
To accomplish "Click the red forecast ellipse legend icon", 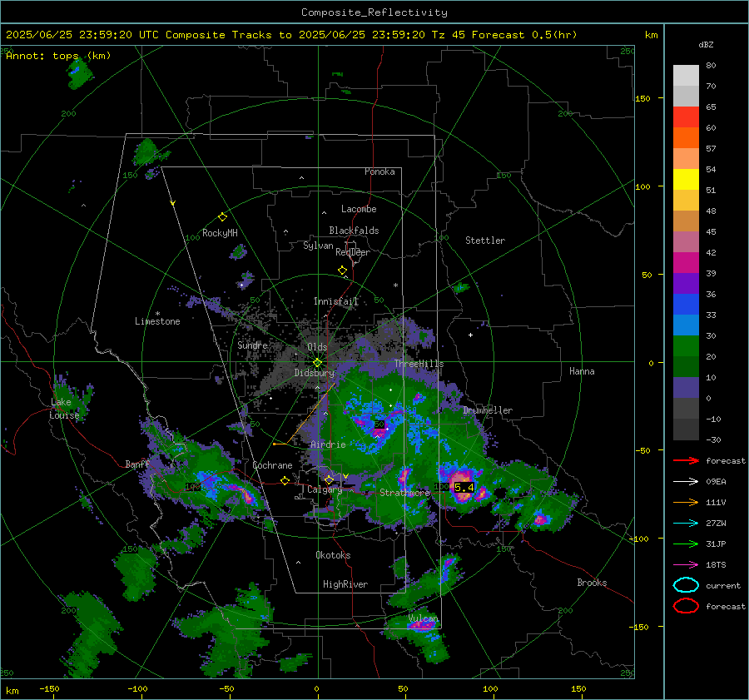I will coord(686,606).
